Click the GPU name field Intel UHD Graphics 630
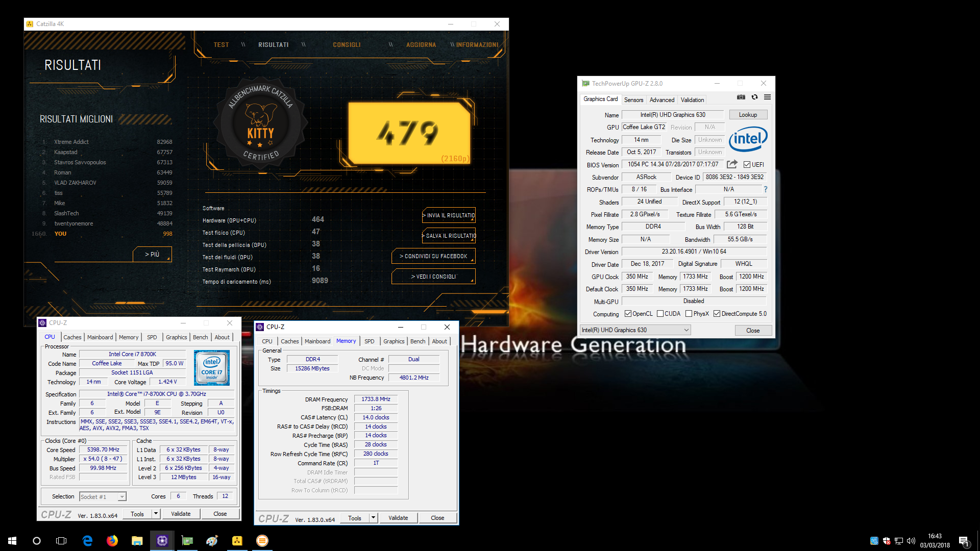 point(673,115)
